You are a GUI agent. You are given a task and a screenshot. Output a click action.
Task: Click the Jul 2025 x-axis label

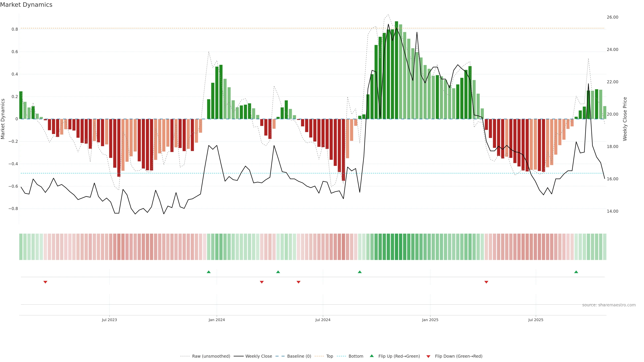coord(535,320)
